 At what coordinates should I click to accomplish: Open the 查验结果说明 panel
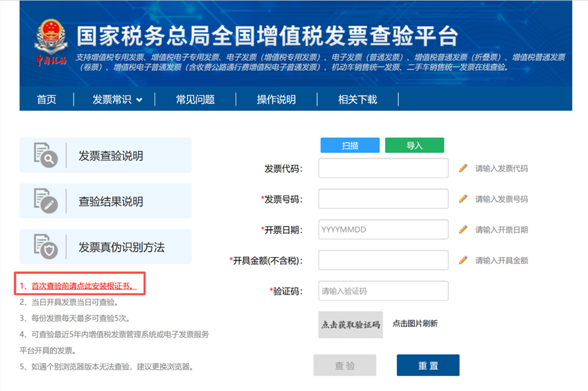coord(106,201)
